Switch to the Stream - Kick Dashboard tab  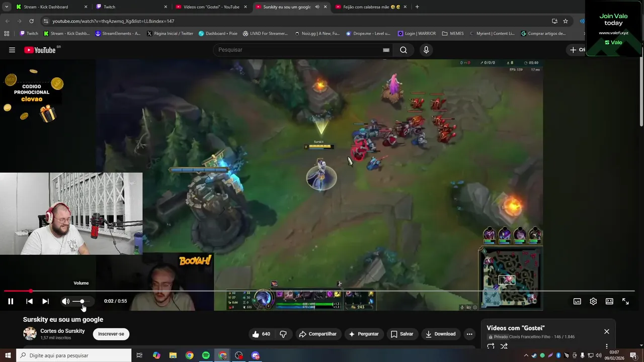(50, 7)
